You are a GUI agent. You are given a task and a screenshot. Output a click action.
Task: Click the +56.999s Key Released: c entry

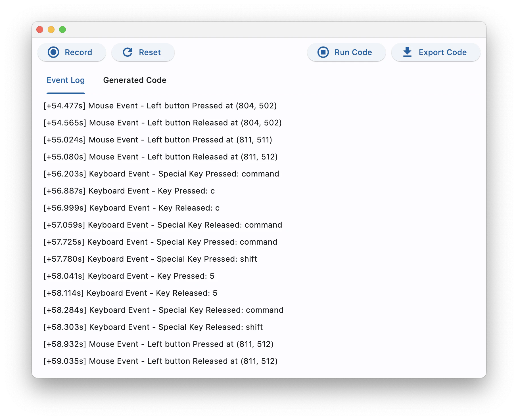click(131, 208)
